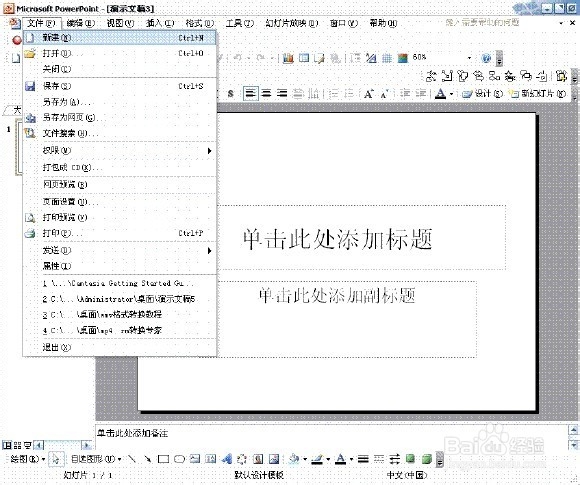
Task: Click the Expand All outline icon
Action: [x=355, y=58]
